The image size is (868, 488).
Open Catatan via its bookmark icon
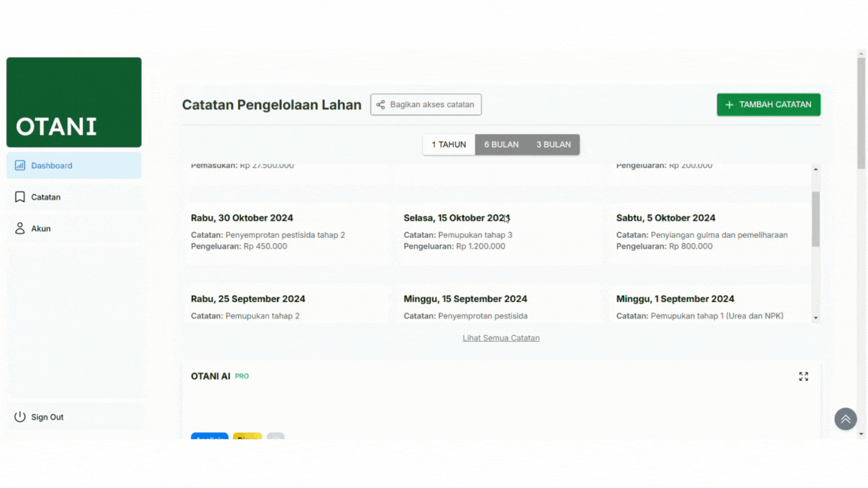[x=20, y=197]
